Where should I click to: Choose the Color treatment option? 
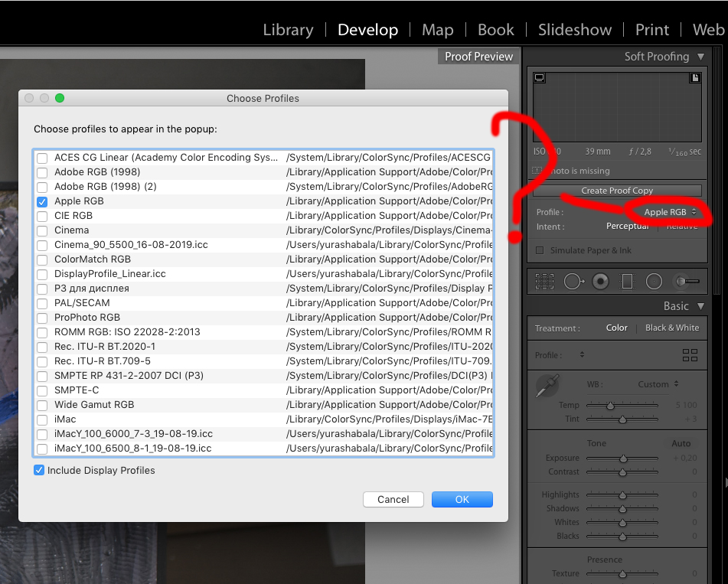616,328
